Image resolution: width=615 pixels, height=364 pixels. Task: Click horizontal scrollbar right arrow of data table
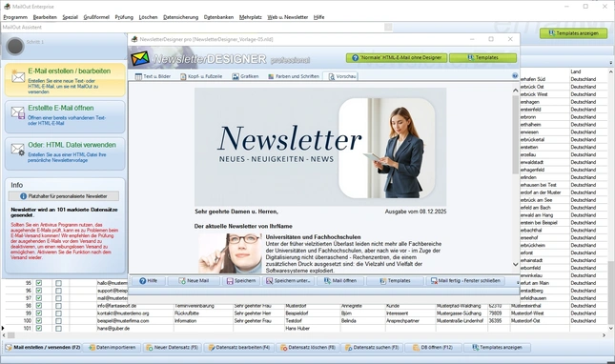(604, 335)
